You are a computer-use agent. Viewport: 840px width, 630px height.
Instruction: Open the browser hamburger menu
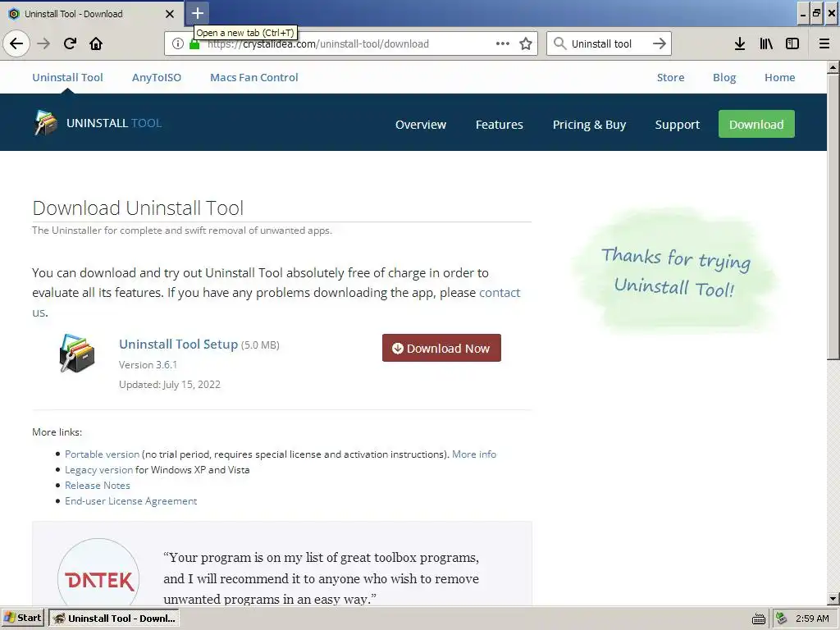tap(824, 43)
